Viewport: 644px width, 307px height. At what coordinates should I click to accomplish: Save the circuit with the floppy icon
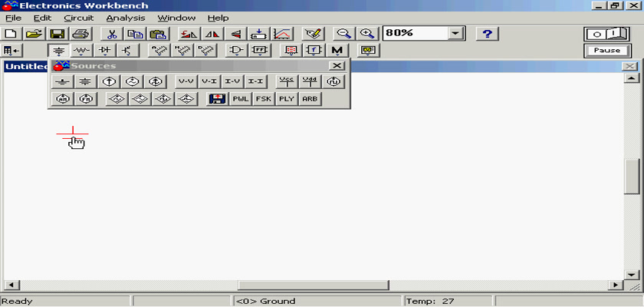(58, 34)
